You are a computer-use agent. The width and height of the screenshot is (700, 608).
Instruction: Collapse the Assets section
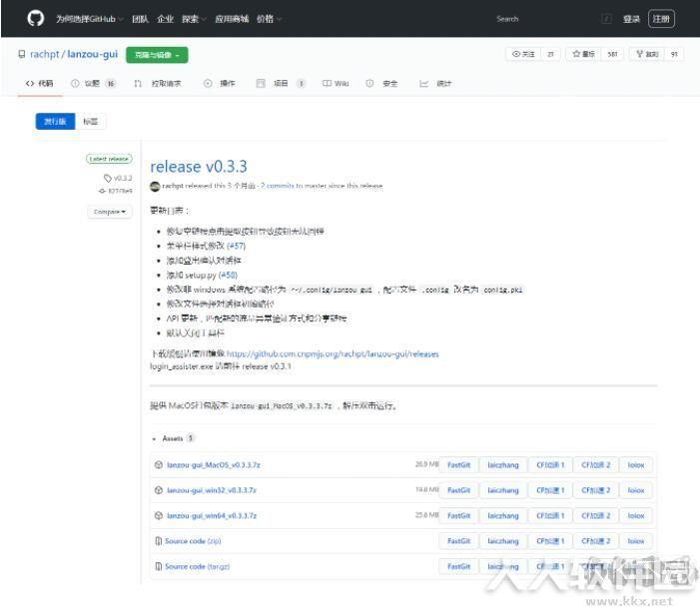pos(173,438)
